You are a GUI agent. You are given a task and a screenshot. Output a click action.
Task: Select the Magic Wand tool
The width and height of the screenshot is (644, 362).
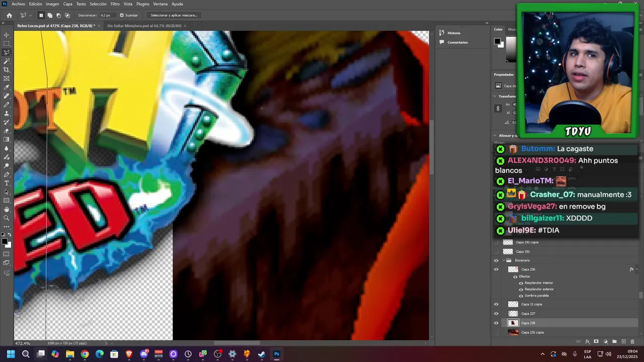tap(7, 61)
